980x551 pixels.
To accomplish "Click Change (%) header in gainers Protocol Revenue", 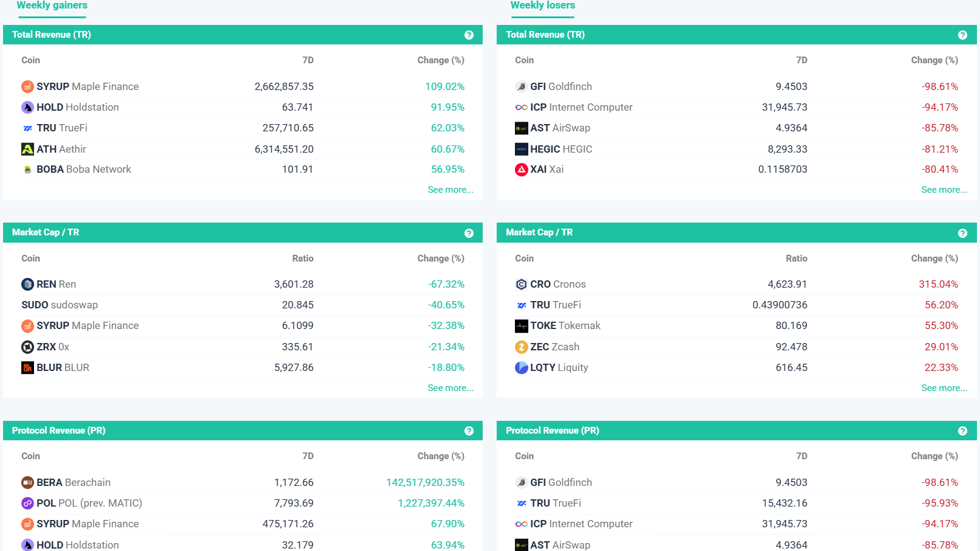I will (441, 456).
